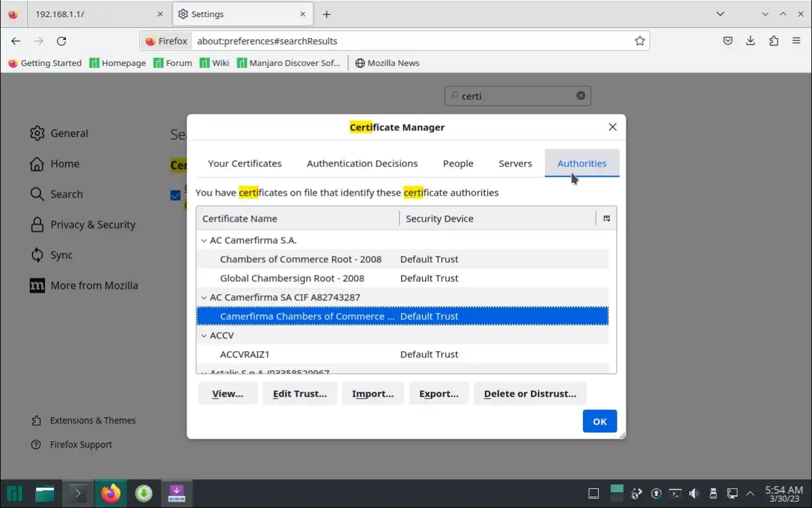Open the Pocket save icon in toolbar

(728, 41)
